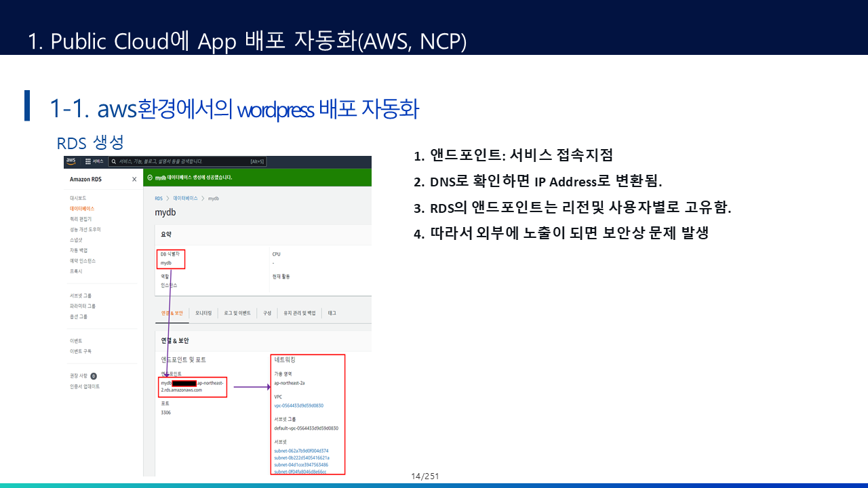Switch to the 구성 tab
This screenshot has width=868, height=488.
point(267,313)
